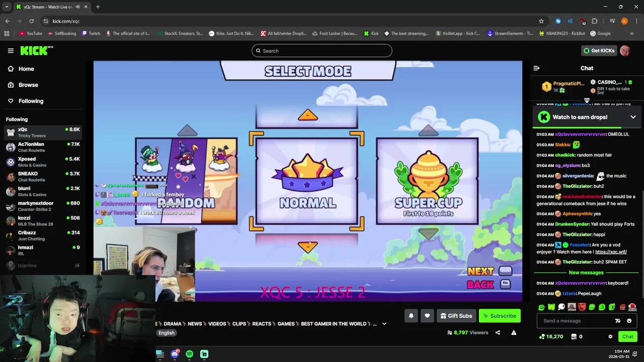Click the KICK logo
644x362 pixels.
coord(36,50)
